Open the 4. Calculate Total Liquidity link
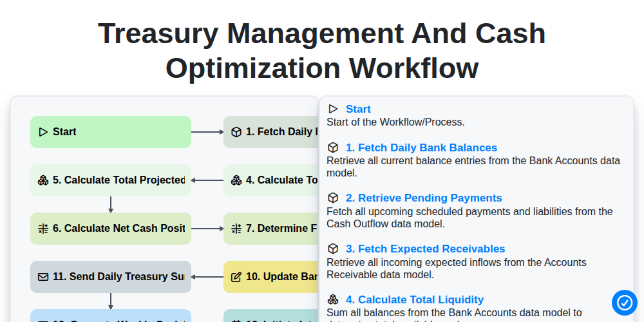The height and width of the screenshot is (322, 644). tap(415, 299)
